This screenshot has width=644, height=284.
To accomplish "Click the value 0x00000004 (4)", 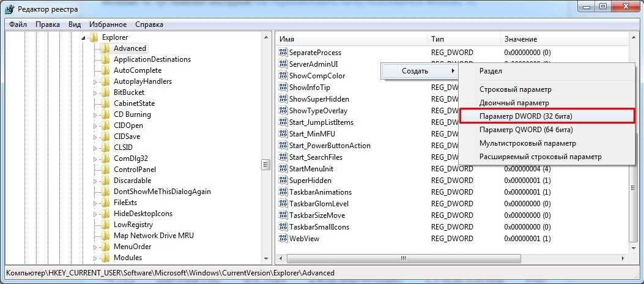I will [527, 168].
